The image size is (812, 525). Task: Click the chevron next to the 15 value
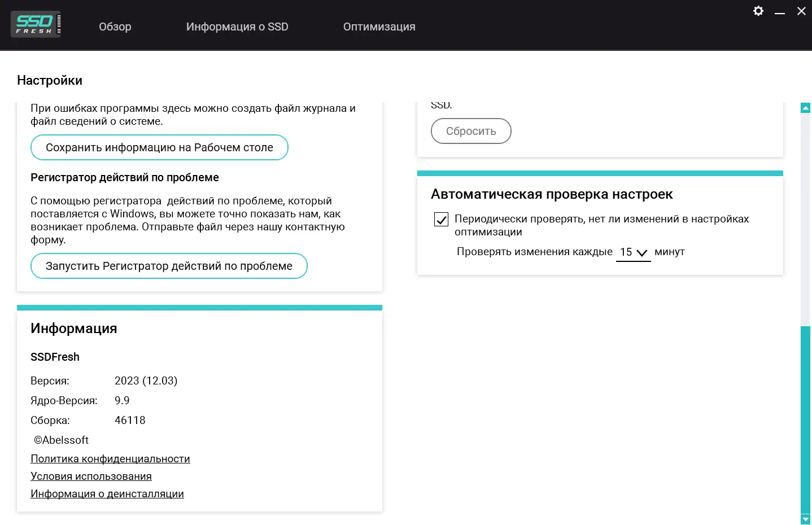643,253
